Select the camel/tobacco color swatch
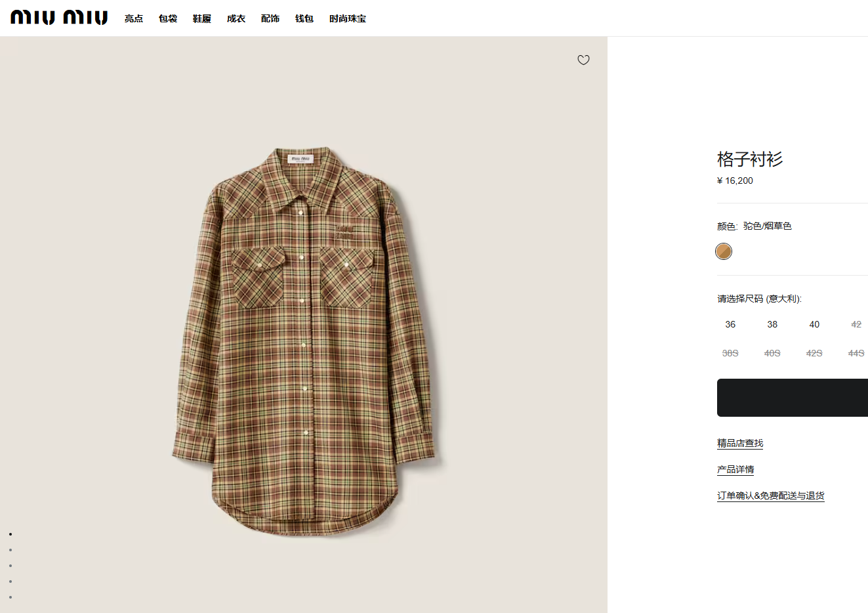The width and height of the screenshot is (868, 613). pos(724,251)
